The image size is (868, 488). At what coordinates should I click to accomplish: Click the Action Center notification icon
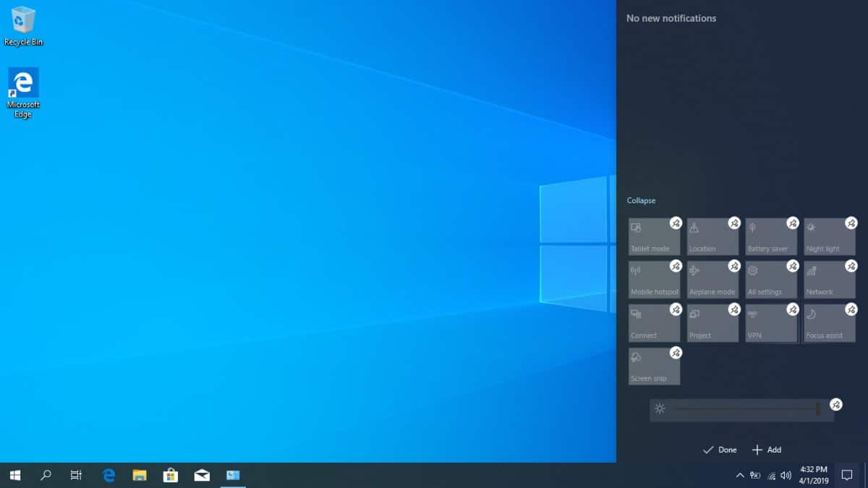click(x=847, y=475)
